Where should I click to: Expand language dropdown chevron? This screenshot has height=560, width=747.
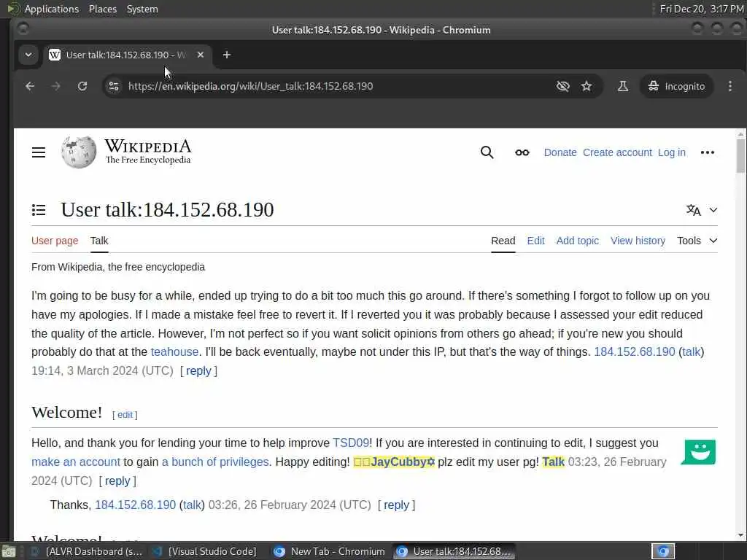point(713,210)
